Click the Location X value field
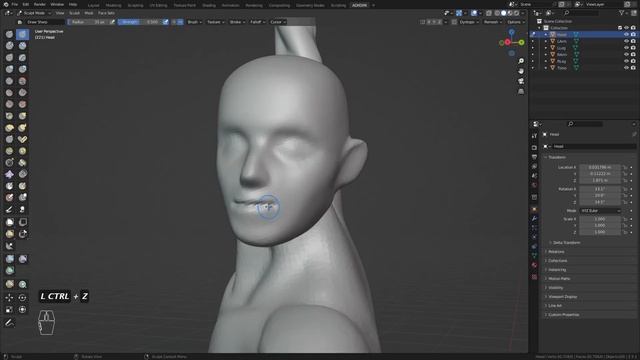The width and height of the screenshot is (640, 360). tap(600, 167)
